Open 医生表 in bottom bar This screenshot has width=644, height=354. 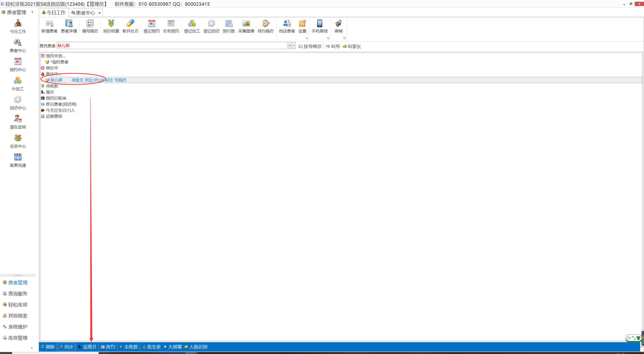point(152,347)
